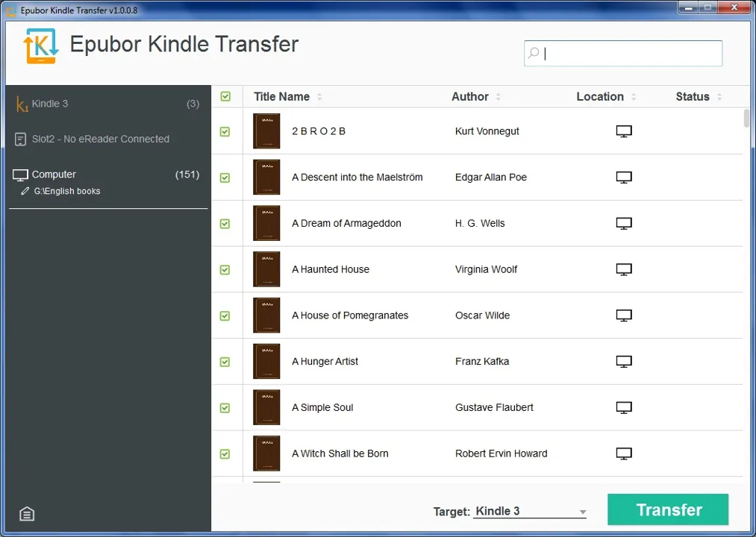
Task: Click the G:\English books folder path
Action: click(67, 192)
